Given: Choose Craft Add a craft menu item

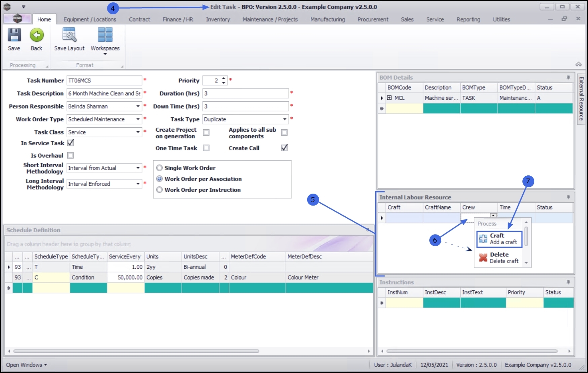Looking at the screenshot, I should pos(499,239).
